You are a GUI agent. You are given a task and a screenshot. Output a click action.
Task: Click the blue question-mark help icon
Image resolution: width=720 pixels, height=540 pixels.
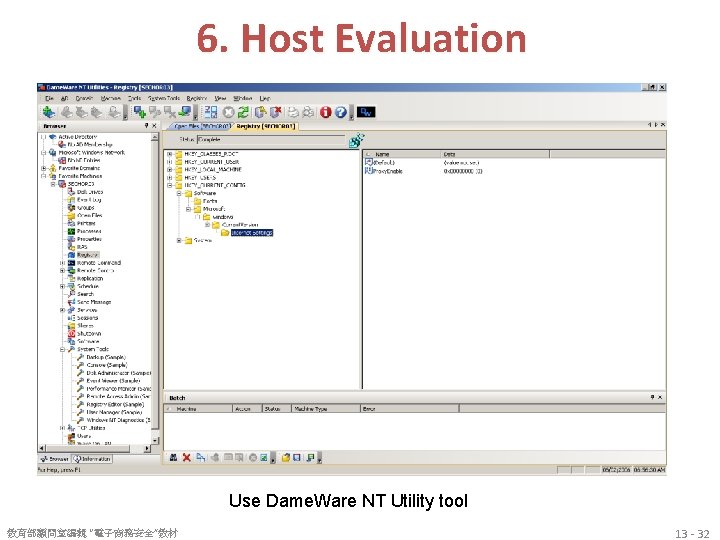click(x=340, y=112)
